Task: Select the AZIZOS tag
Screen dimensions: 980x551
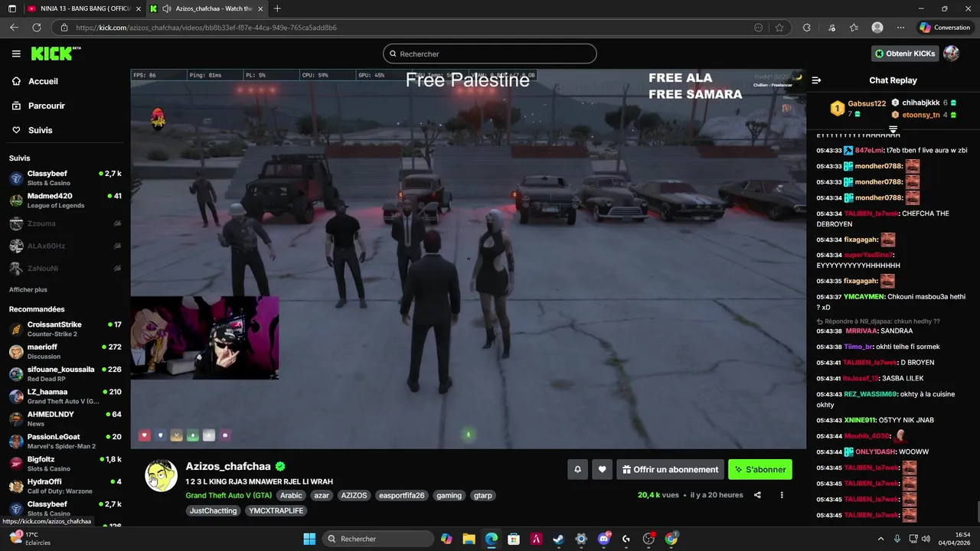Action: [x=354, y=495]
